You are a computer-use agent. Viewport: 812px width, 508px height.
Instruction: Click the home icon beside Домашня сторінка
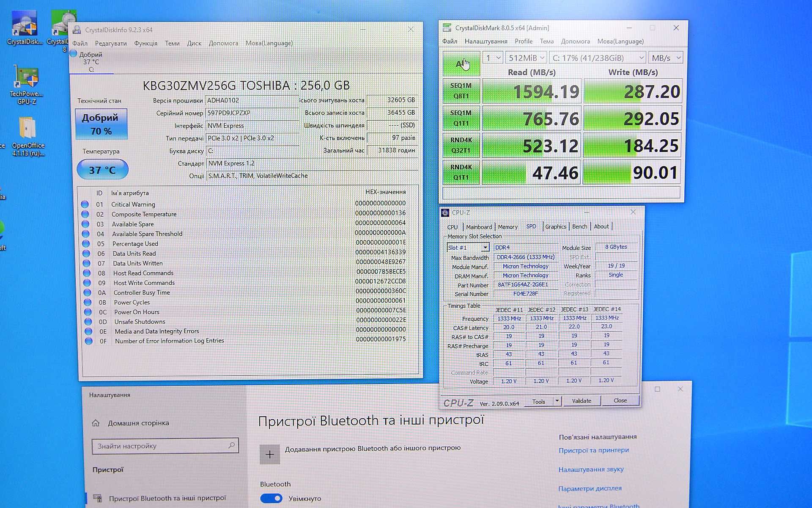pyautogui.click(x=96, y=422)
